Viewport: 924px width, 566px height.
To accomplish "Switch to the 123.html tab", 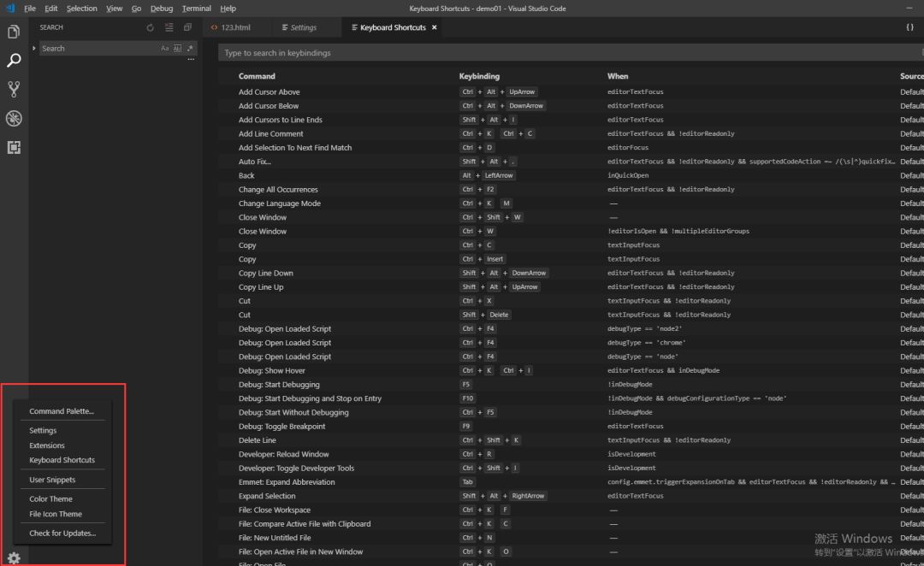I will click(234, 27).
